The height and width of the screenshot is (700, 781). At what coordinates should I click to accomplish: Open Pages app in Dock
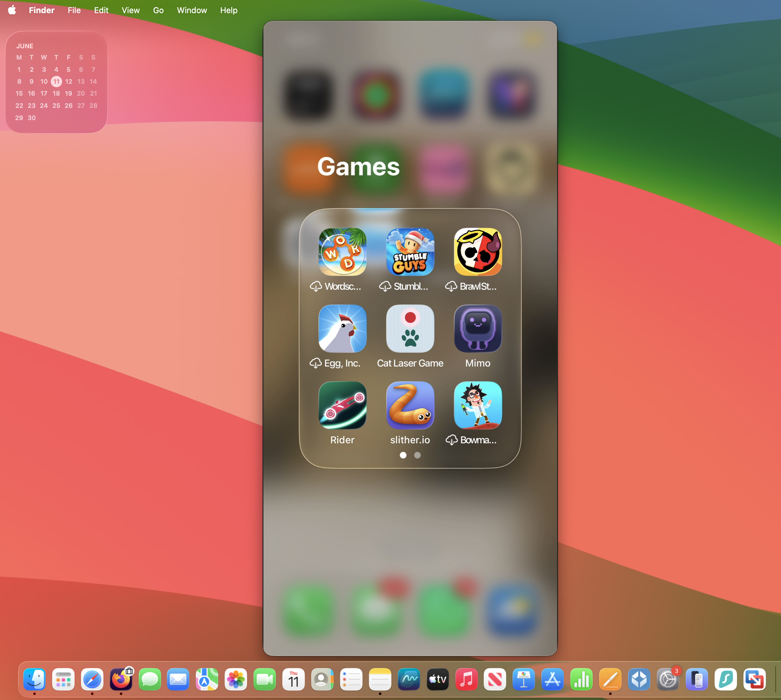pyautogui.click(x=611, y=679)
